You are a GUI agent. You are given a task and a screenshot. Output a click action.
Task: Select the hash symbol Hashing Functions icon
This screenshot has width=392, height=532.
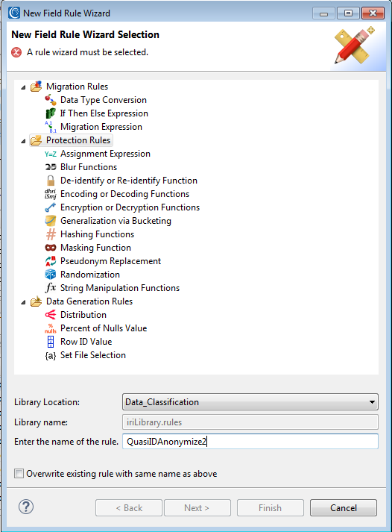click(x=51, y=234)
